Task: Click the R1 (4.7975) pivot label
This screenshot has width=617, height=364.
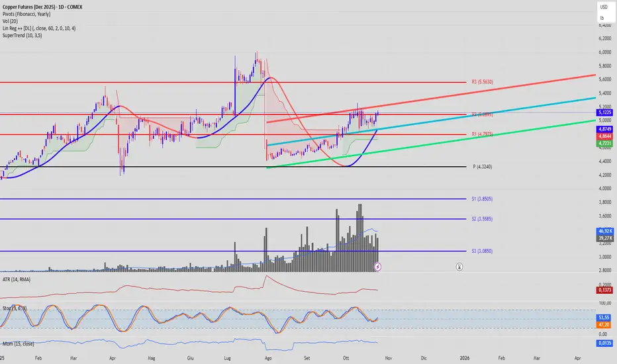Action: tap(482, 134)
